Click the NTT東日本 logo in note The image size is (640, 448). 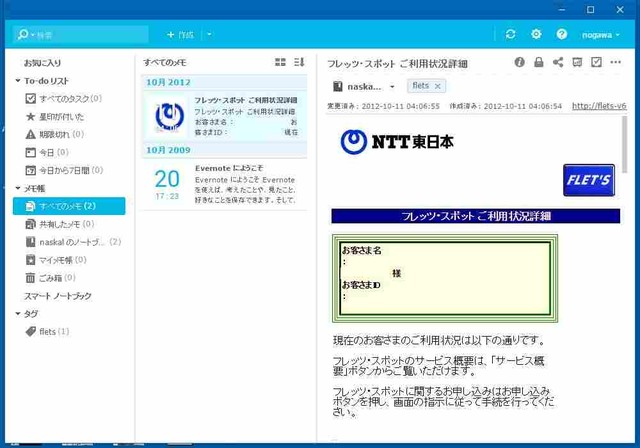click(397, 142)
